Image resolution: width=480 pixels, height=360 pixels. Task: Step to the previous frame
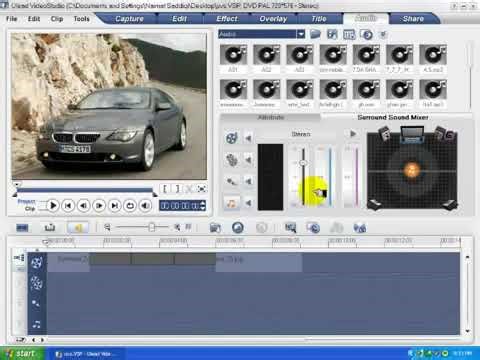[84, 206]
